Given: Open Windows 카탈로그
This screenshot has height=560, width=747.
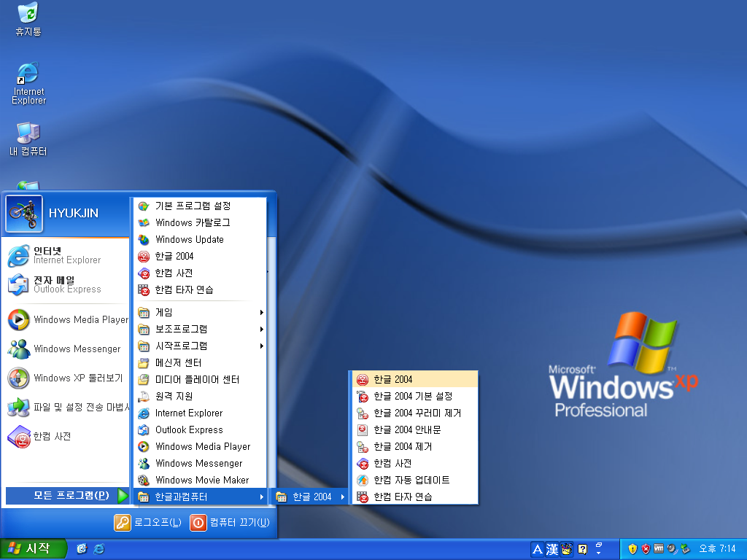Looking at the screenshot, I should pyautogui.click(x=200, y=222).
